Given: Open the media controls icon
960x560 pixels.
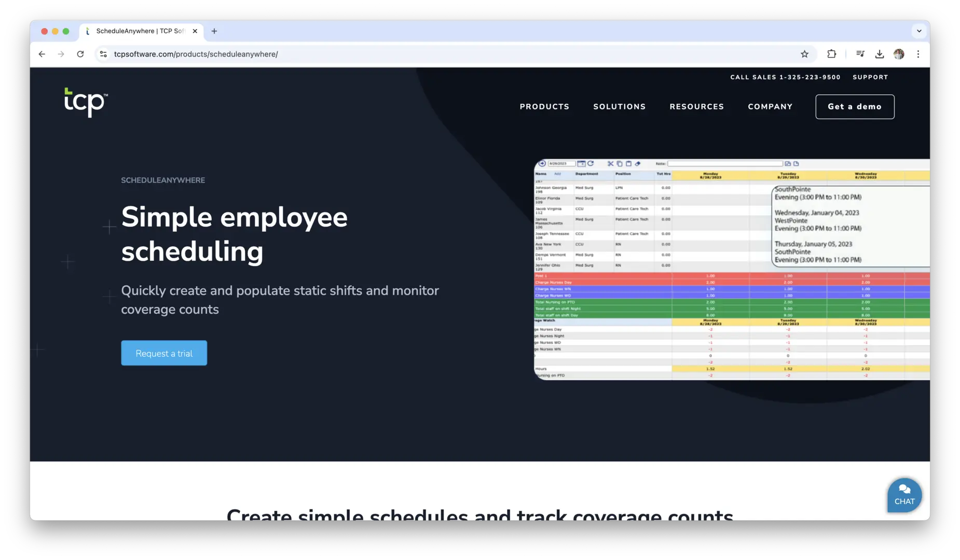Looking at the screenshot, I should coord(860,54).
